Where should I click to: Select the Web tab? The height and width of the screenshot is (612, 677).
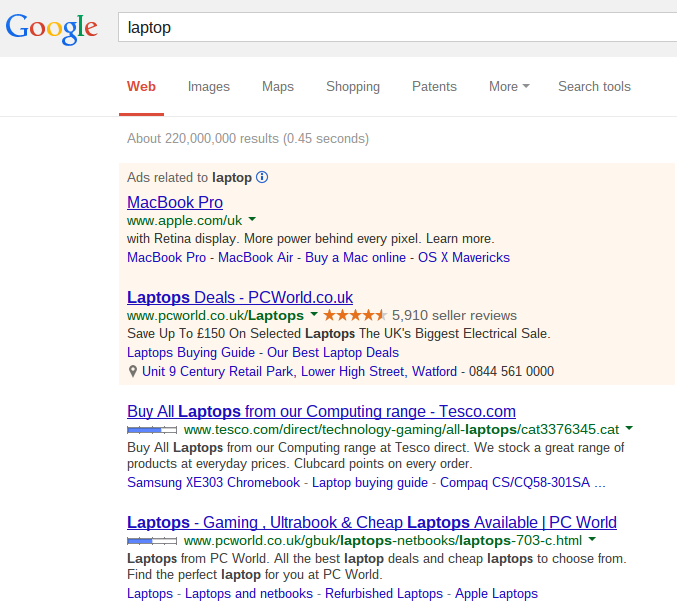(141, 86)
